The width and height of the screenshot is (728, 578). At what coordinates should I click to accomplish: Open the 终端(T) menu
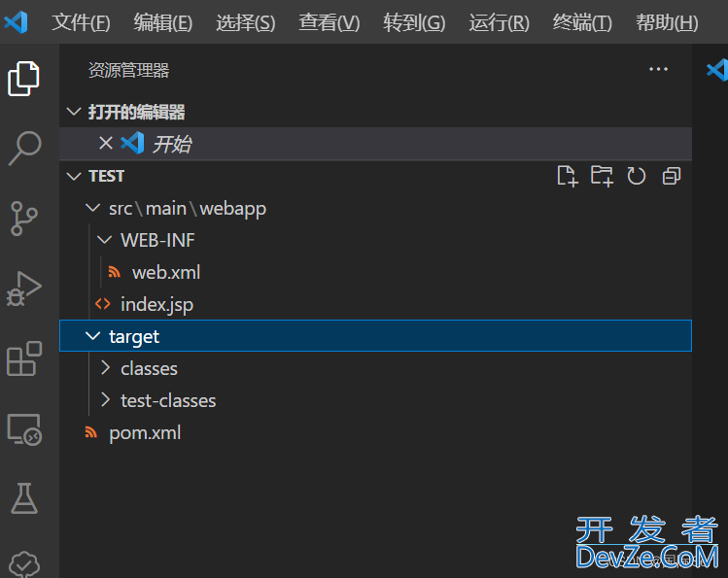click(582, 22)
